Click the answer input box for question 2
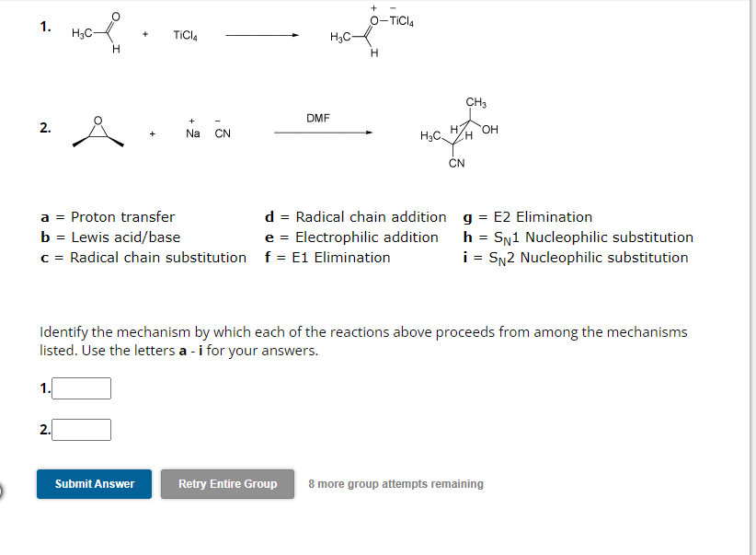 (x=79, y=428)
